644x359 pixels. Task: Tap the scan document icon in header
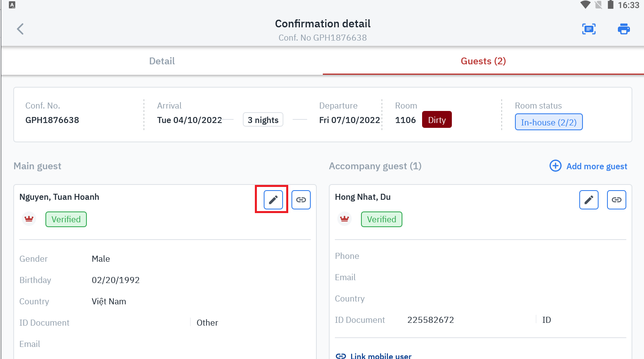pos(589,29)
